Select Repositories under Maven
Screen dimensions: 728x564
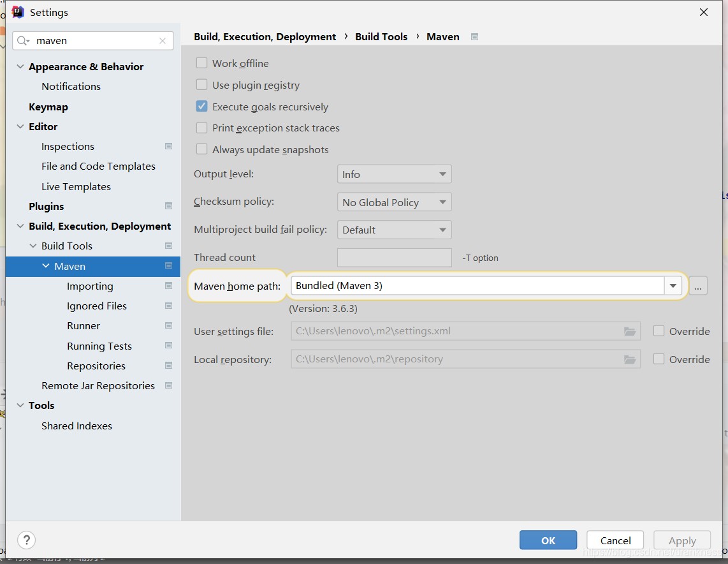click(96, 366)
